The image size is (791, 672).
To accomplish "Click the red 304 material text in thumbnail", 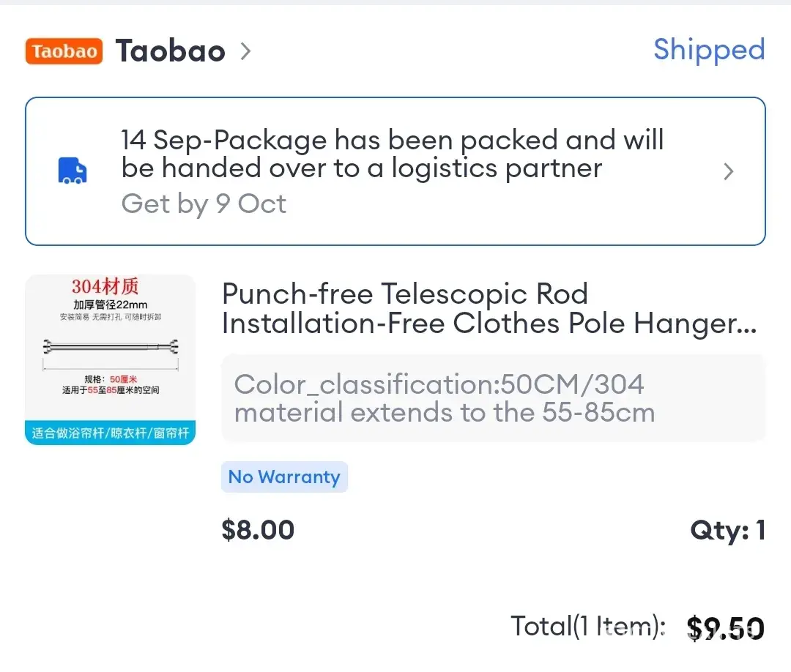I will (105, 286).
